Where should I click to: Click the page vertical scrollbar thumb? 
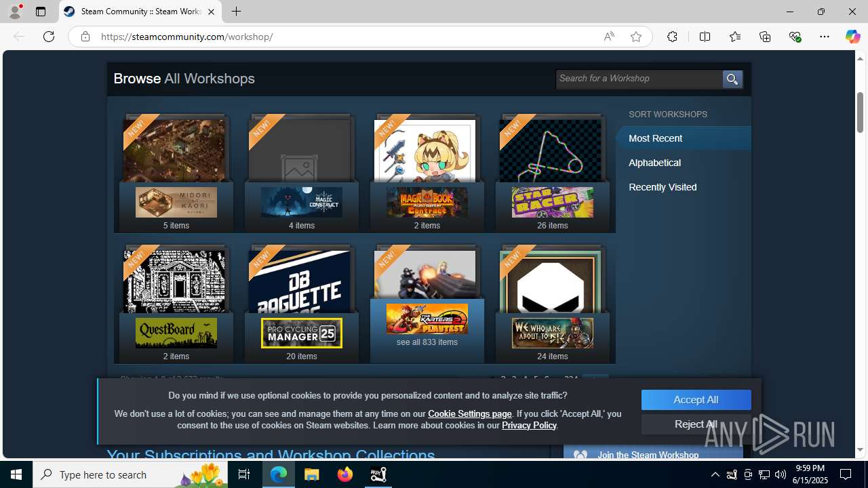861,112
